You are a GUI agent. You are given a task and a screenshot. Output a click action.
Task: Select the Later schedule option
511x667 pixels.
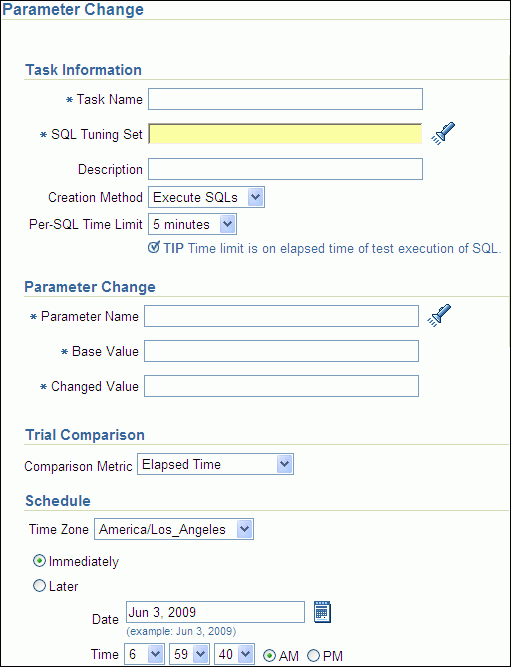[40, 586]
